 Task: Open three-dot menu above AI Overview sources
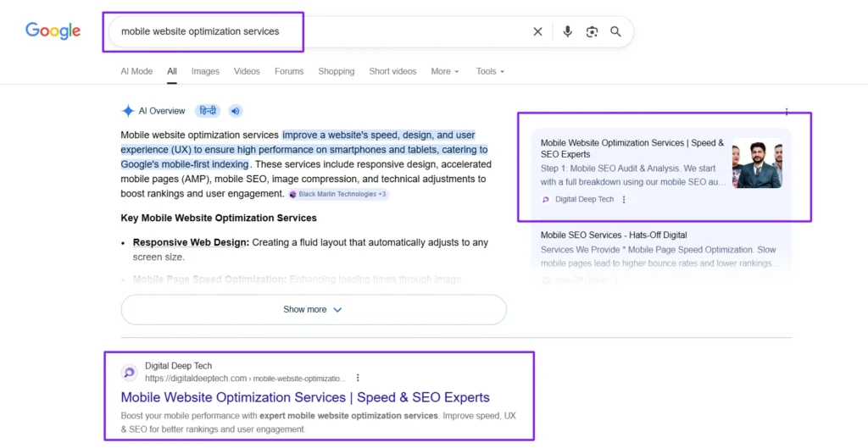[787, 112]
